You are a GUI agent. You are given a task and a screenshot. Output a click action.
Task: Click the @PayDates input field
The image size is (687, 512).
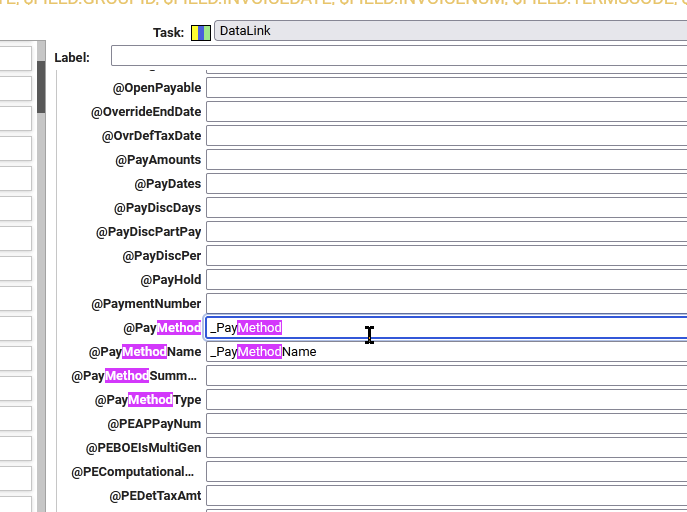(446, 184)
